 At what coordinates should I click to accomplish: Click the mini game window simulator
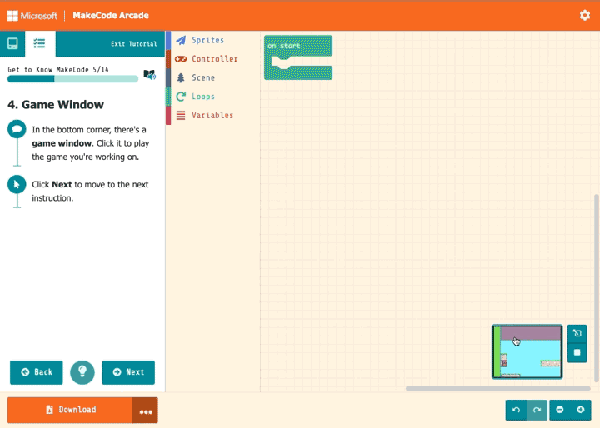click(x=527, y=352)
